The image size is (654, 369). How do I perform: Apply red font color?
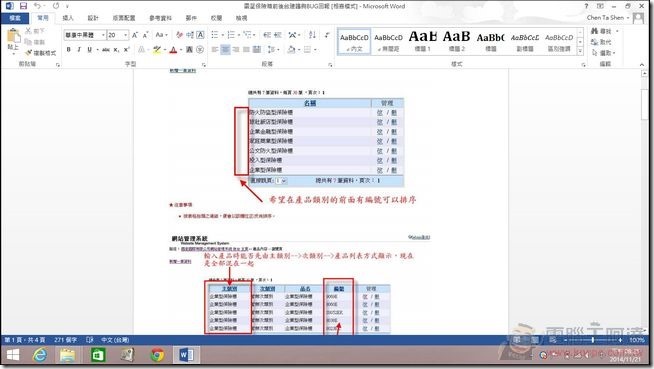174,50
